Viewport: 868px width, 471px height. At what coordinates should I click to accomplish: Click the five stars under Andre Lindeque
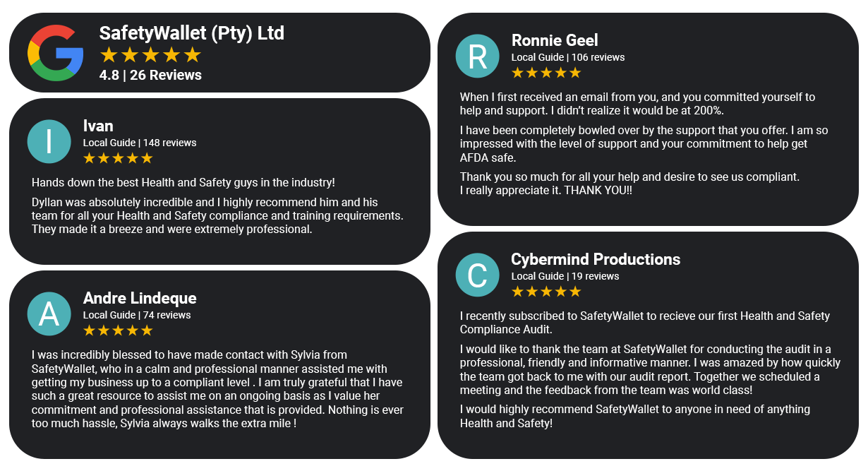[x=118, y=330]
